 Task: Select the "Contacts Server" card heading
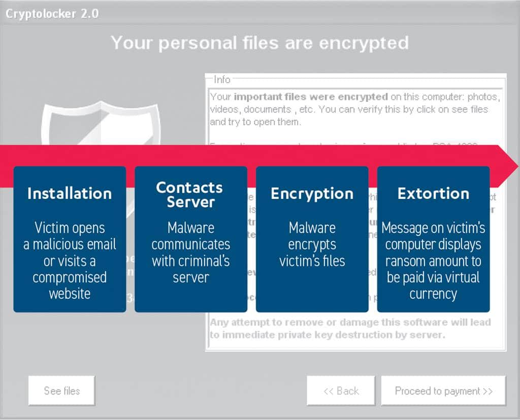[189, 194]
